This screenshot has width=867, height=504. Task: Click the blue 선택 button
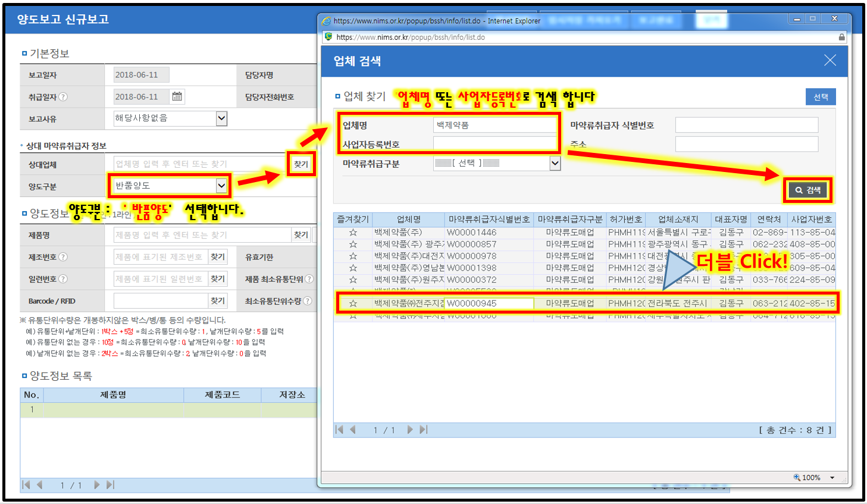(x=821, y=97)
